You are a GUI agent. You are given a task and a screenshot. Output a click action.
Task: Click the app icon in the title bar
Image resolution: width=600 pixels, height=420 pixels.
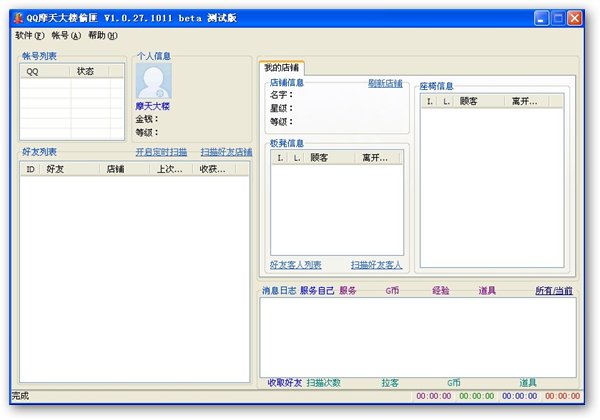18,18
